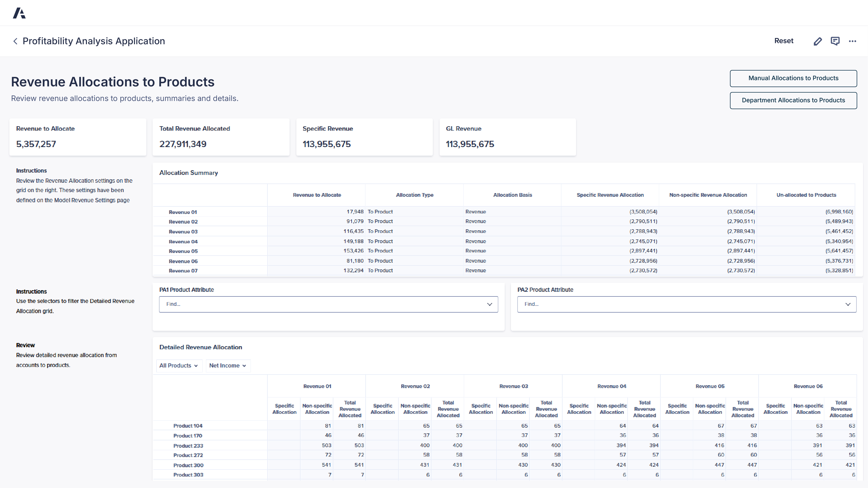Return to Profitability Analysis Application
This screenshot has width=868, height=488.
coord(94,41)
